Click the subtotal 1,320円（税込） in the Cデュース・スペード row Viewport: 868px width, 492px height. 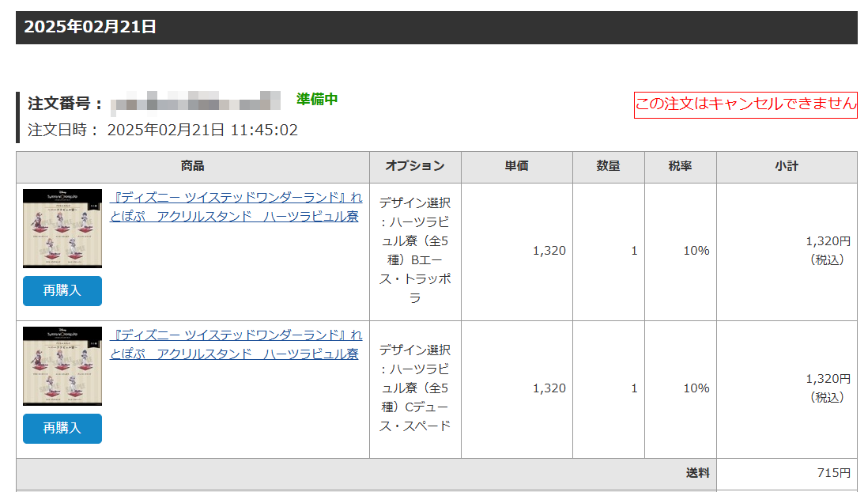click(828, 388)
